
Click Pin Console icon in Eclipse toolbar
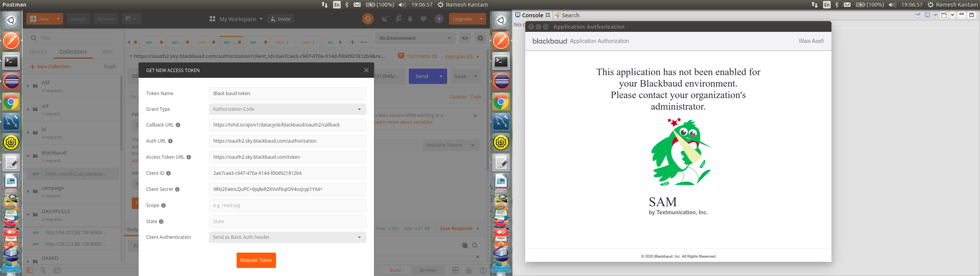[x=918, y=15]
